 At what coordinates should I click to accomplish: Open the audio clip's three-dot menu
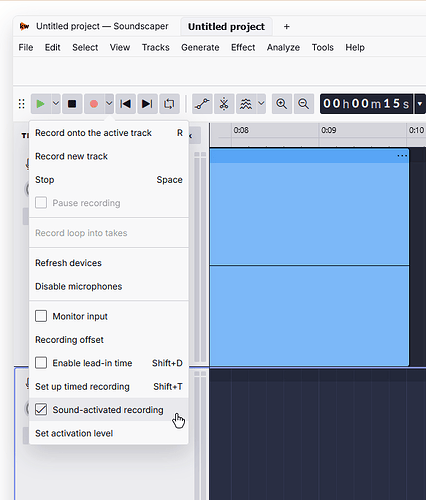pyautogui.click(x=402, y=156)
